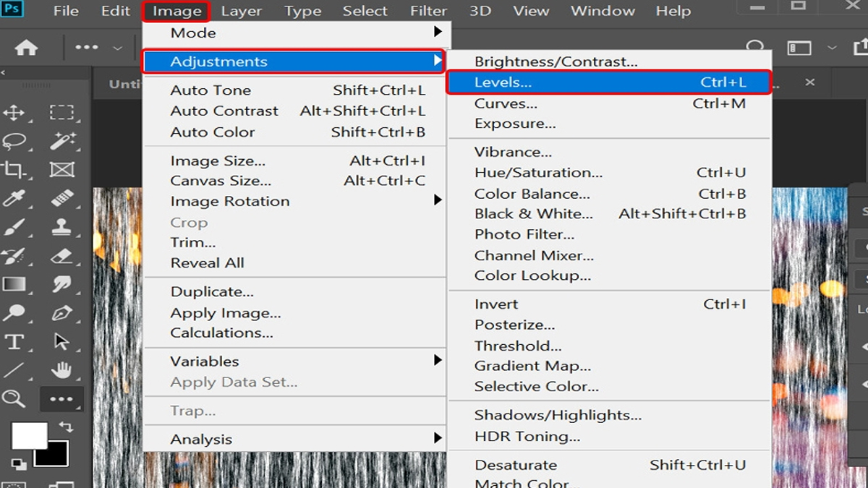Select the Crop tool
Viewport: 868px width, 488px height.
point(13,170)
